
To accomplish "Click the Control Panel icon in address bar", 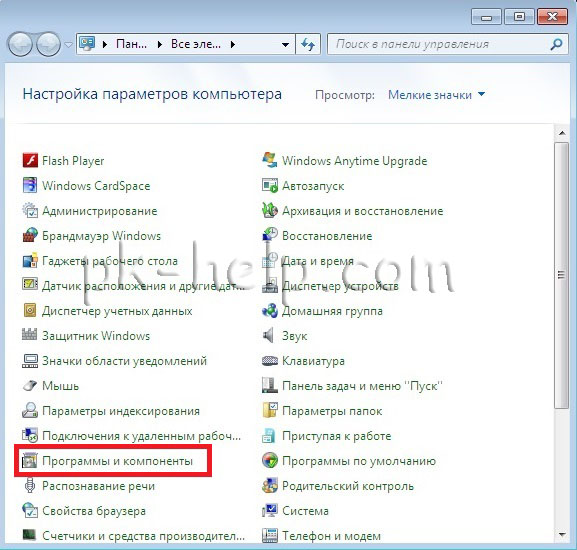I will [x=87, y=44].
